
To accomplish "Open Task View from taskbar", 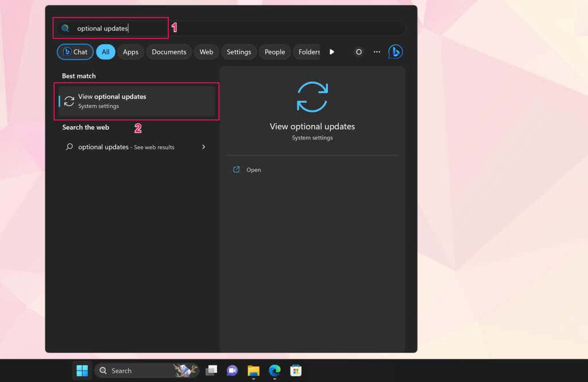I will click(x=211, y=371).
